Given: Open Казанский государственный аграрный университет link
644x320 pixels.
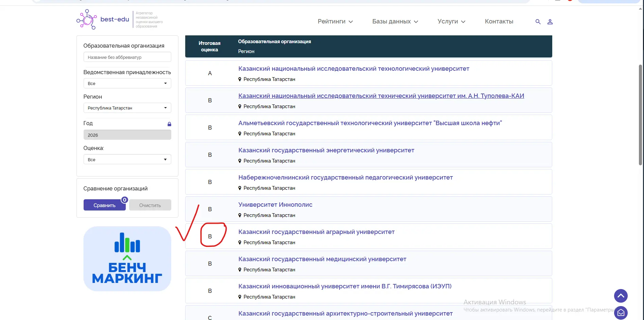Looking at the screenshot, I should click(316, 232).
